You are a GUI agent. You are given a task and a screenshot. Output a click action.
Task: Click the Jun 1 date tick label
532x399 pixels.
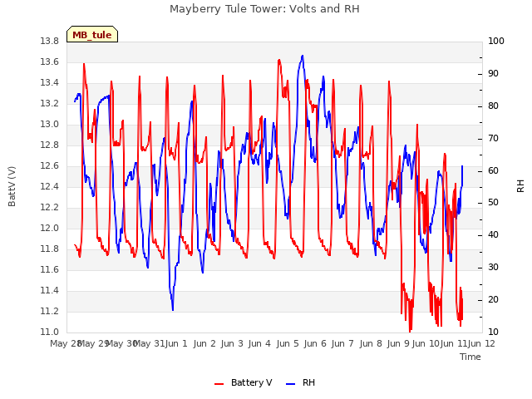pos(176,343)
